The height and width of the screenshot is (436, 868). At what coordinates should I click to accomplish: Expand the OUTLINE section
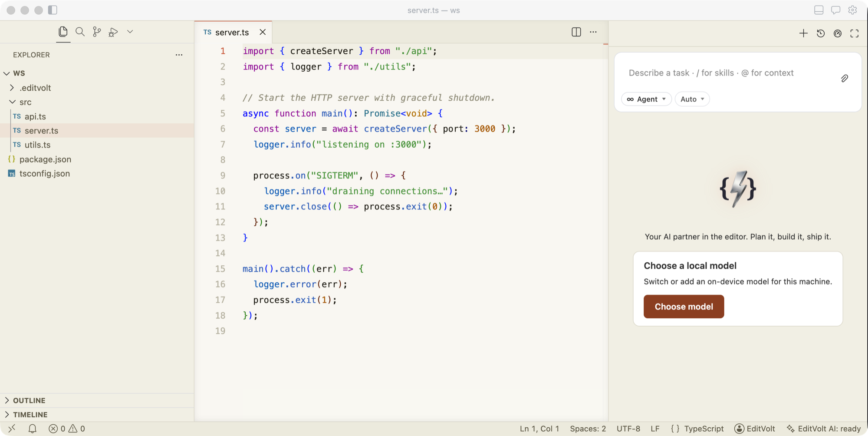[97, 400]
